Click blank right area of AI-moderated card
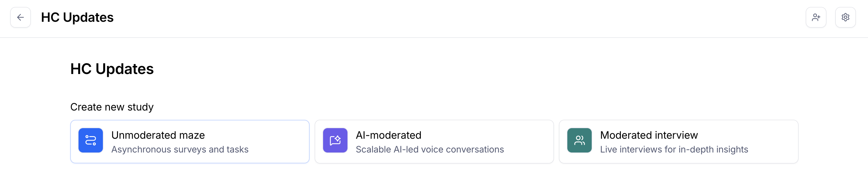 (529, 141)
